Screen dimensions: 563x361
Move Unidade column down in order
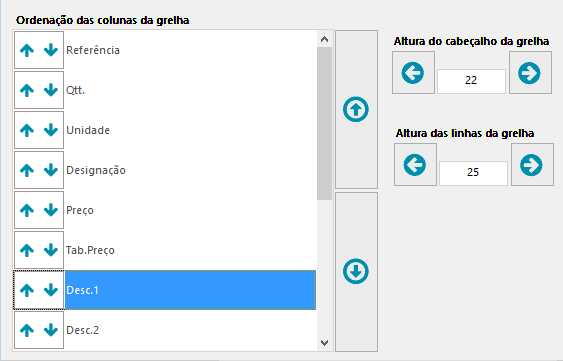coord(51,130)
